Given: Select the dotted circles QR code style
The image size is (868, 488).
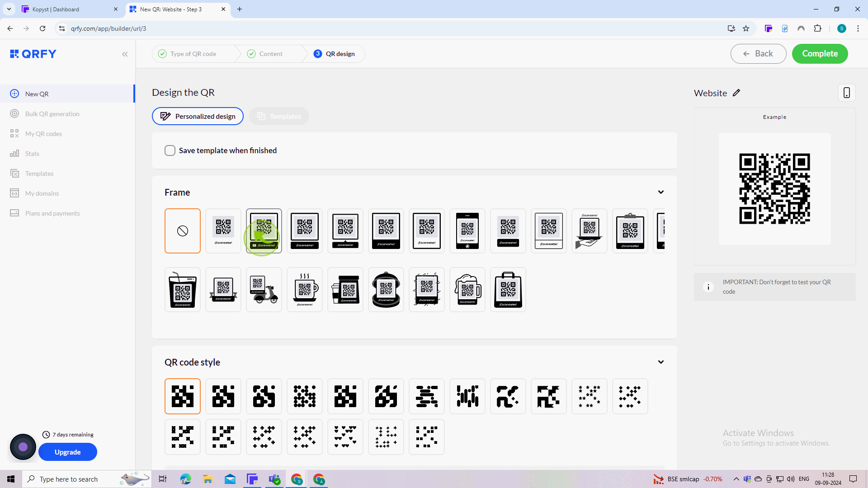Looking at the screenshot, I should click(305, 396).
